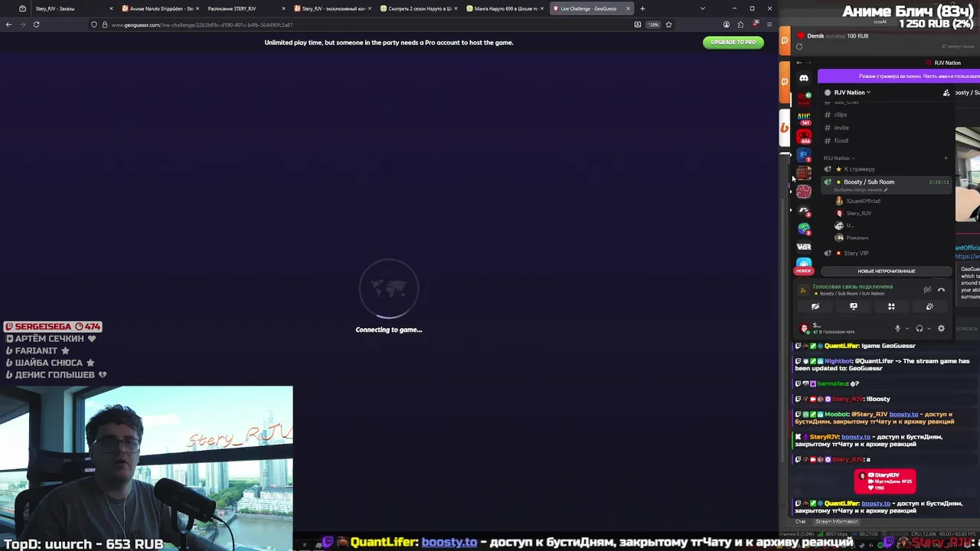Click voice connected status text

coord(852,286)
